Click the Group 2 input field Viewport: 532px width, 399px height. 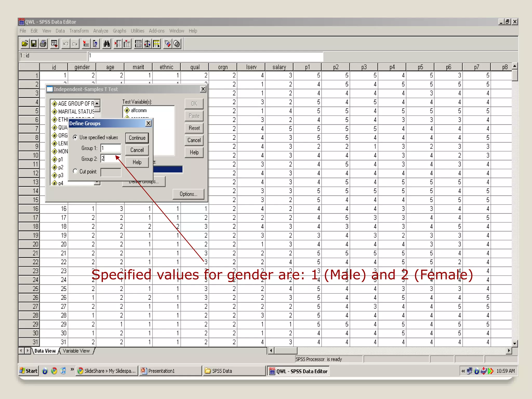tap(111, 158)
